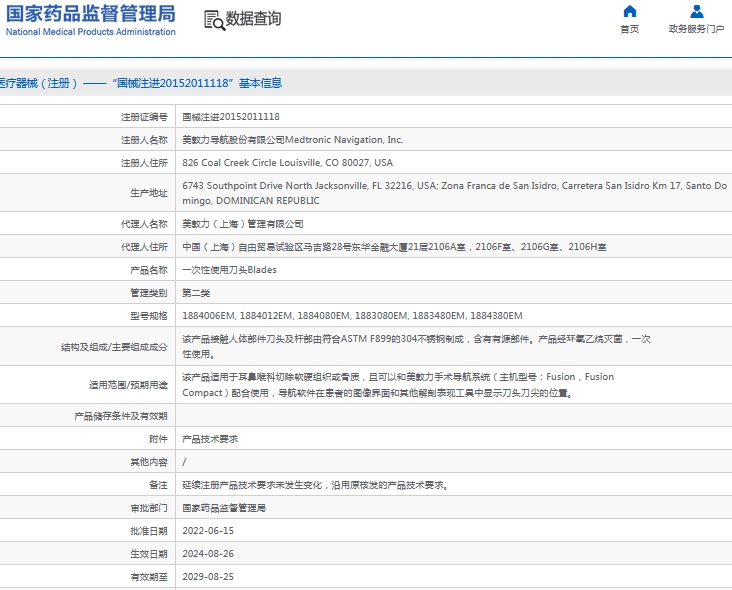Open the 政务服务门户 portal link
732x590 pixels.
pyautogui.click(x=697, y=29)
